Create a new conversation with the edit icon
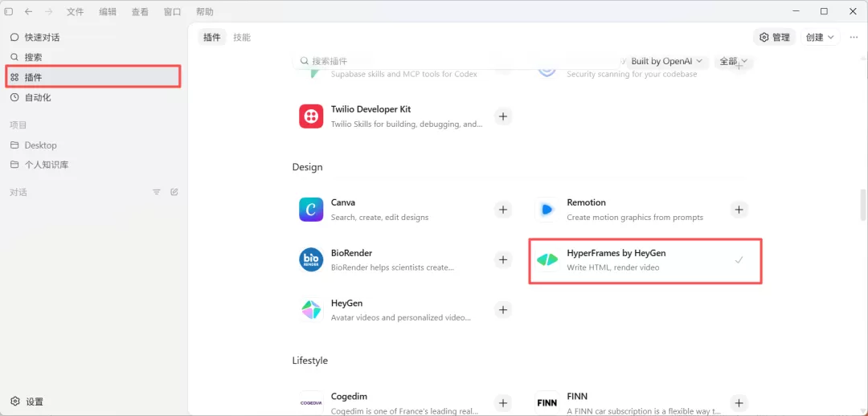The width and height of the screenshot is (868, 416). [x=174, y=192]
